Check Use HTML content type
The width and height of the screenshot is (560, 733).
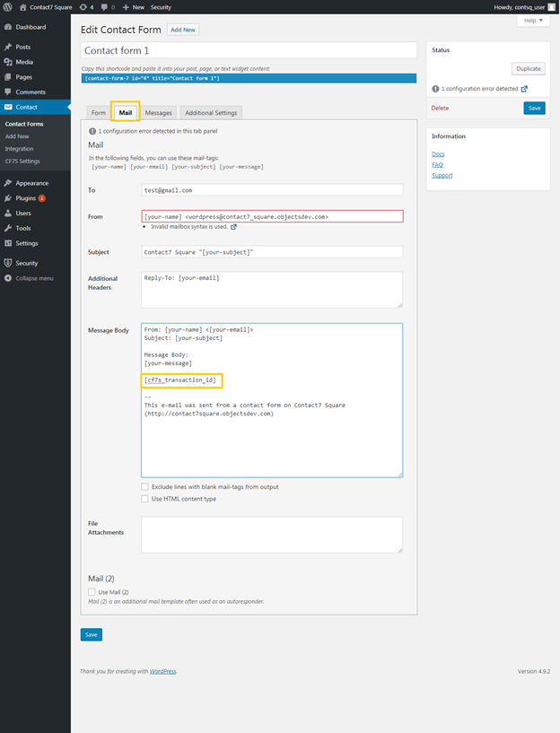144,499
